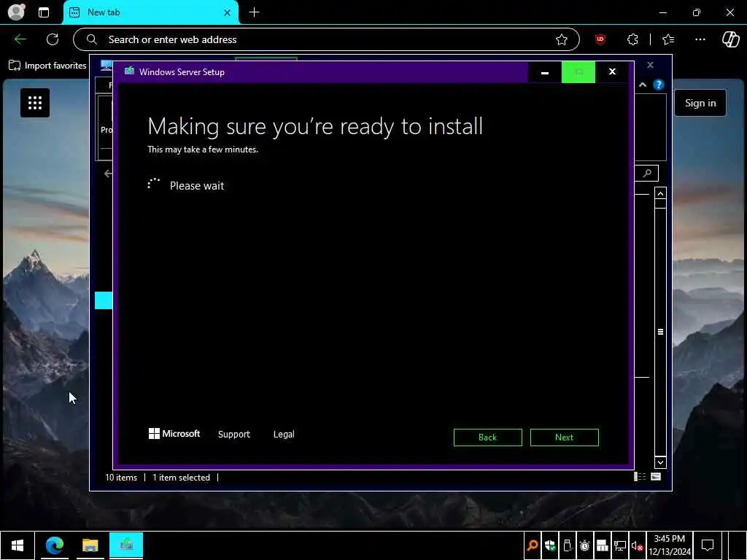Viewport: 747px width, 560px height.
Task: Click Safely Remove Hardware tray icon
Action: coord(567,545)
